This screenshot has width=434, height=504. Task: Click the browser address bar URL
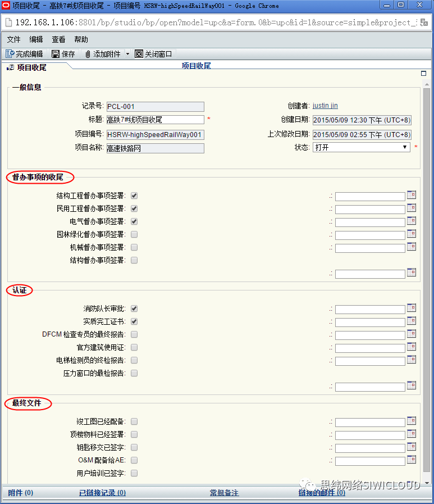(x=217, y=22)
